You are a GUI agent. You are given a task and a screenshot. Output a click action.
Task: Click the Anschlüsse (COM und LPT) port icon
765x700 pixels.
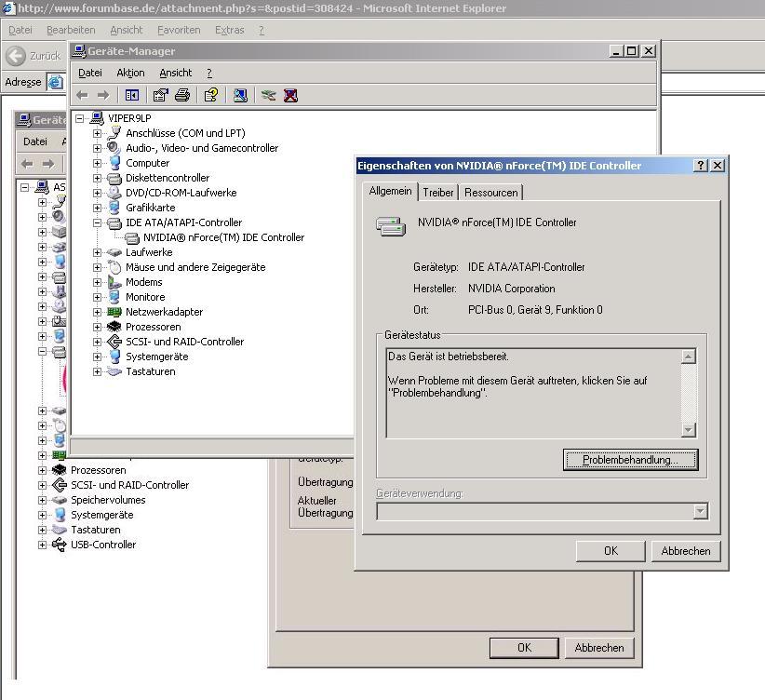pos(114,133)
